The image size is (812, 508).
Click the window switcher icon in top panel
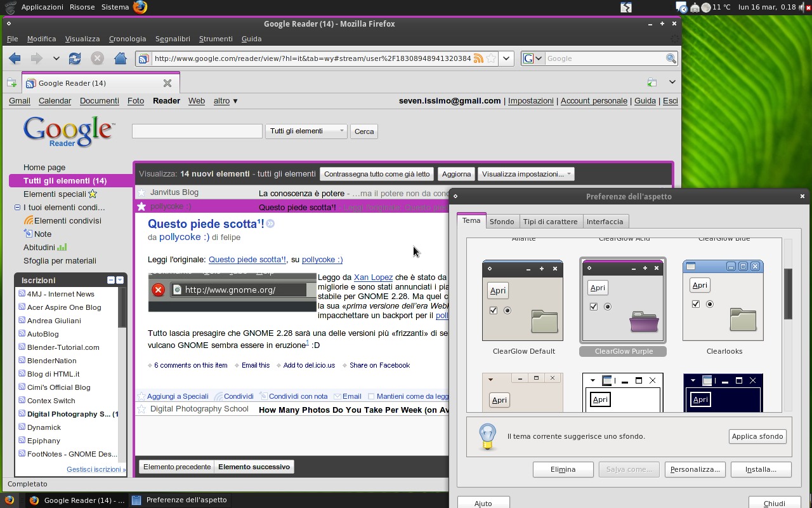coord(626,7)
